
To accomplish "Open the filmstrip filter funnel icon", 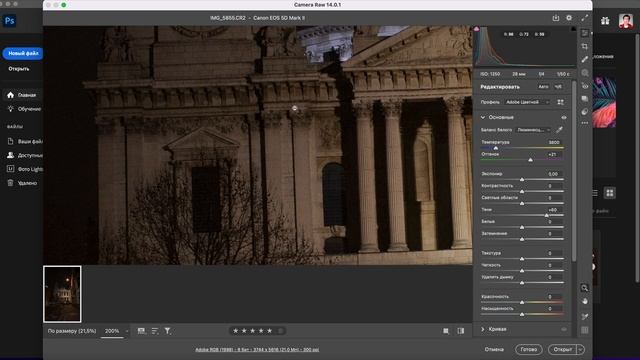I will (x=167, y=331).
